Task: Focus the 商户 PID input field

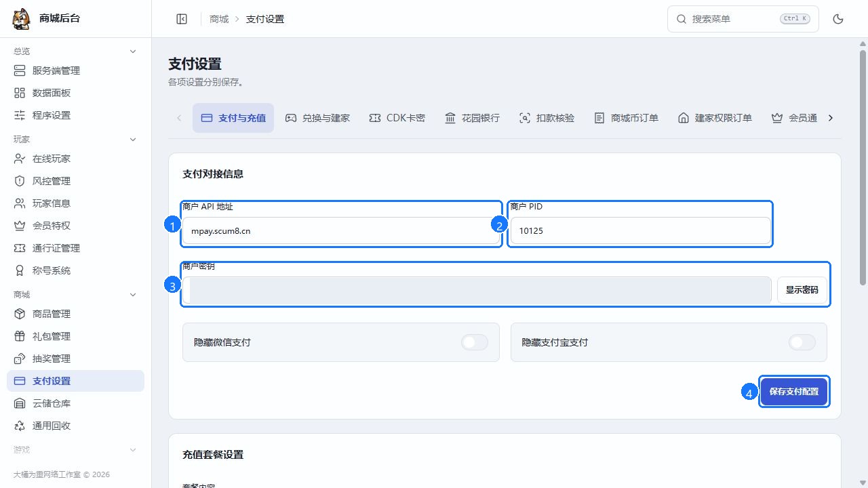Action: [x=640, y=231]
